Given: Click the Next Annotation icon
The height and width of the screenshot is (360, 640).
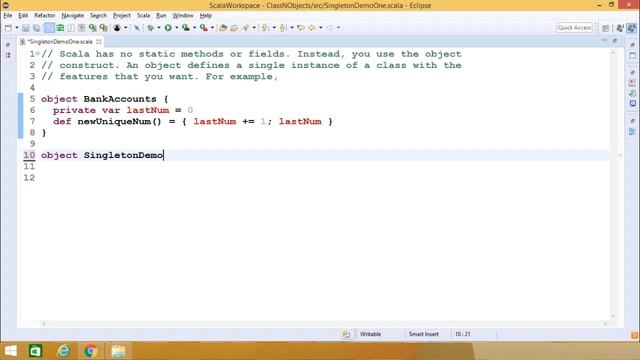Looking at the screenshot, I should pyautogui.click(x=266, y=28).
